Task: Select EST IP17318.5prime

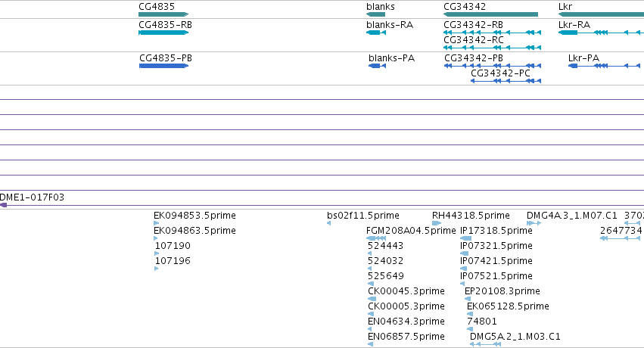Action: click(x=496, y=231)
